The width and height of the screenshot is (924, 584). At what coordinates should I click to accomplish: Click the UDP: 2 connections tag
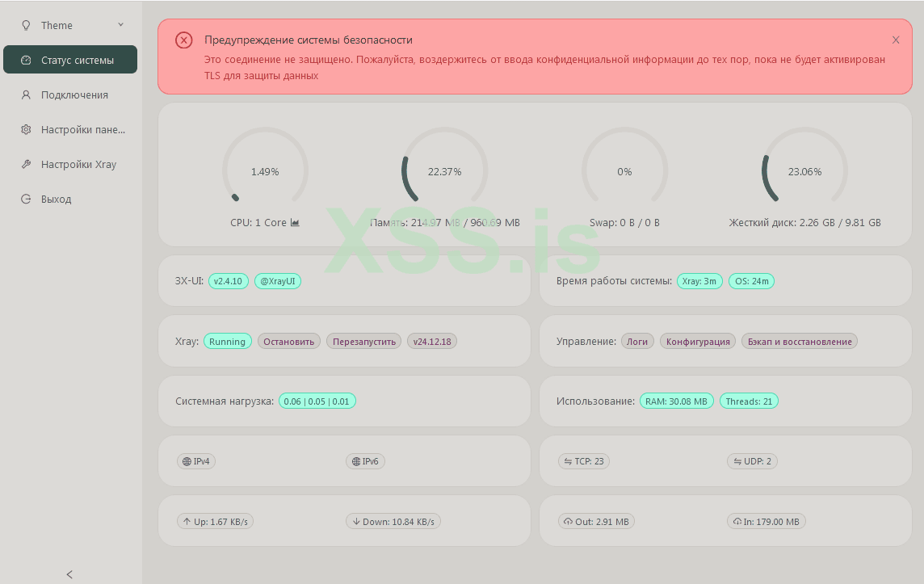point(753,461)
